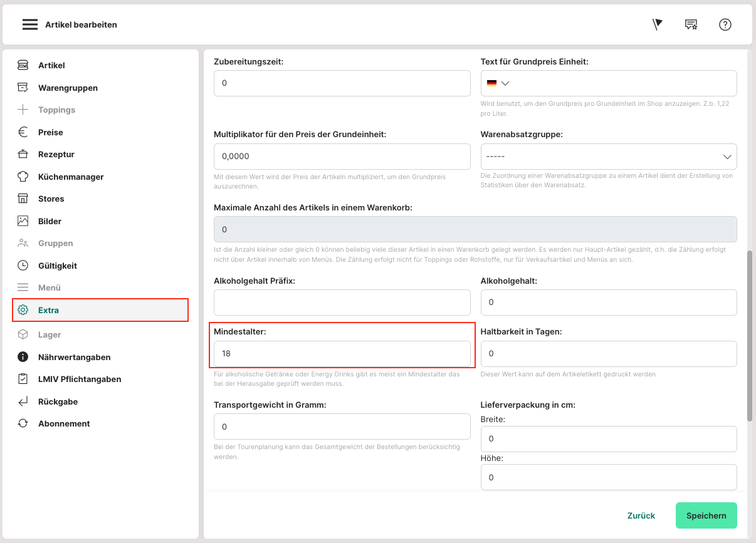This screenshot has width=756, height=543.
Task: Switch to LMIV Pflichtangaben section
Action: (79, 379)
